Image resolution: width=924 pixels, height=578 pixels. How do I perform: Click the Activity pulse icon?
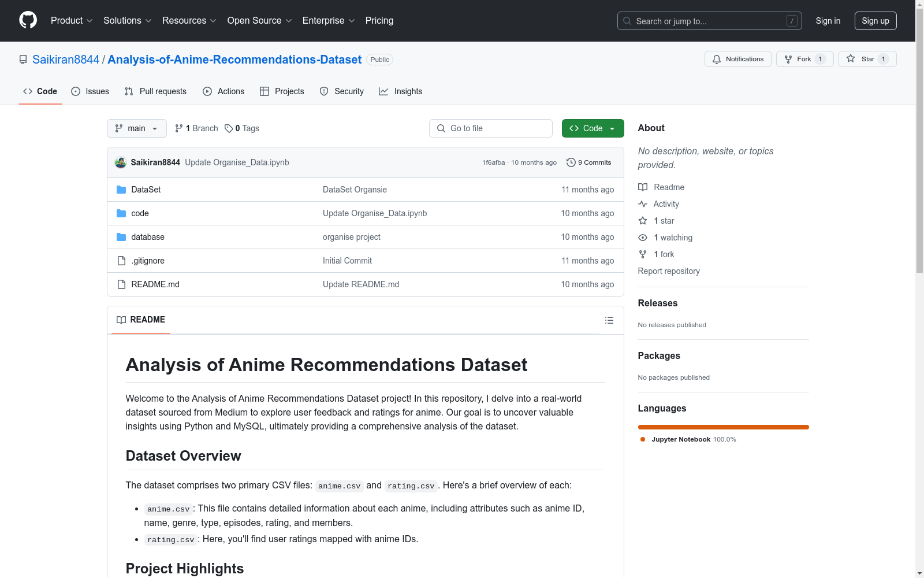[643, 204]
